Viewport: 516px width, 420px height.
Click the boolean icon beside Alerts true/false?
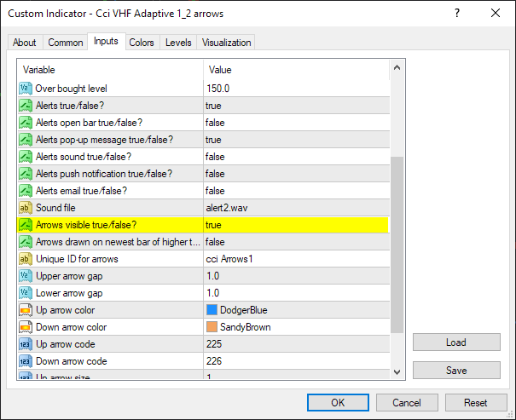[25, 106]
